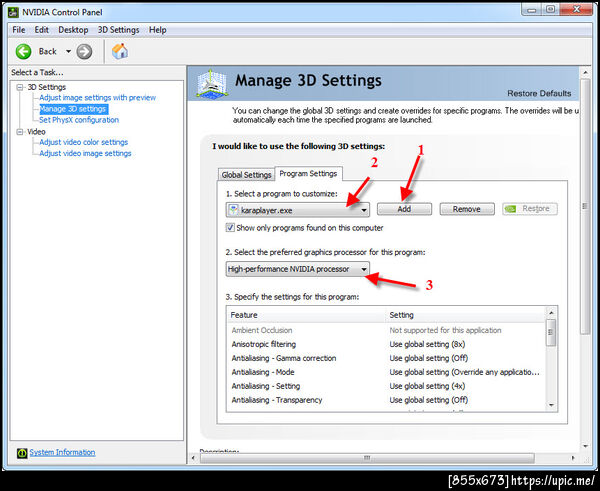Click the Use global setting (8x) value
This screenshot has width=600, height=491.
point(427,344)
